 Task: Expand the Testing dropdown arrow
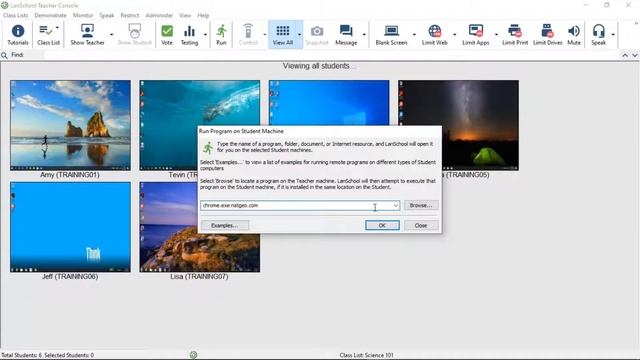coord(205,35)
